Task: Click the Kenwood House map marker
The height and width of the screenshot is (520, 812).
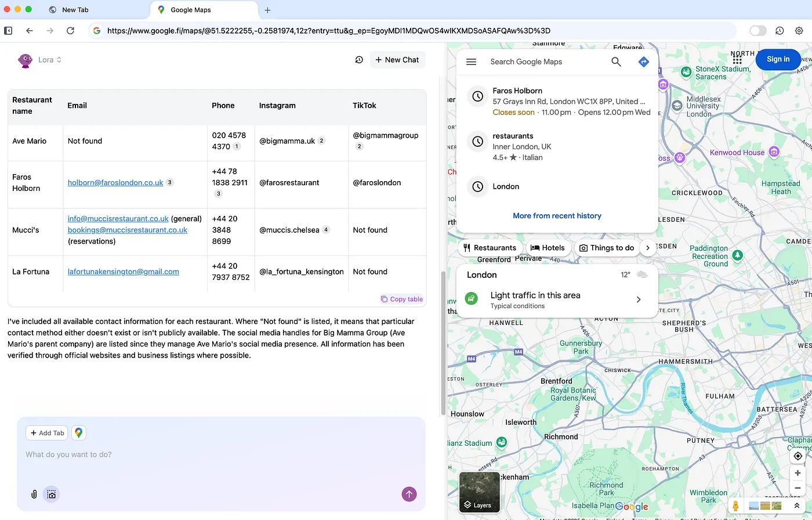Action: pos(774,152)
